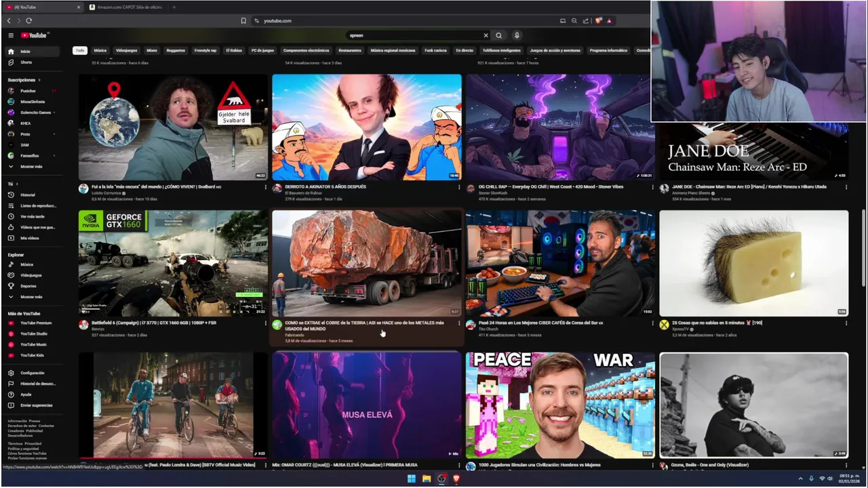The height and width of the screenshot is (488, 868).
Task: Click the taskbar clock showing 09:51 p. m.
Action: pos(848,479)
